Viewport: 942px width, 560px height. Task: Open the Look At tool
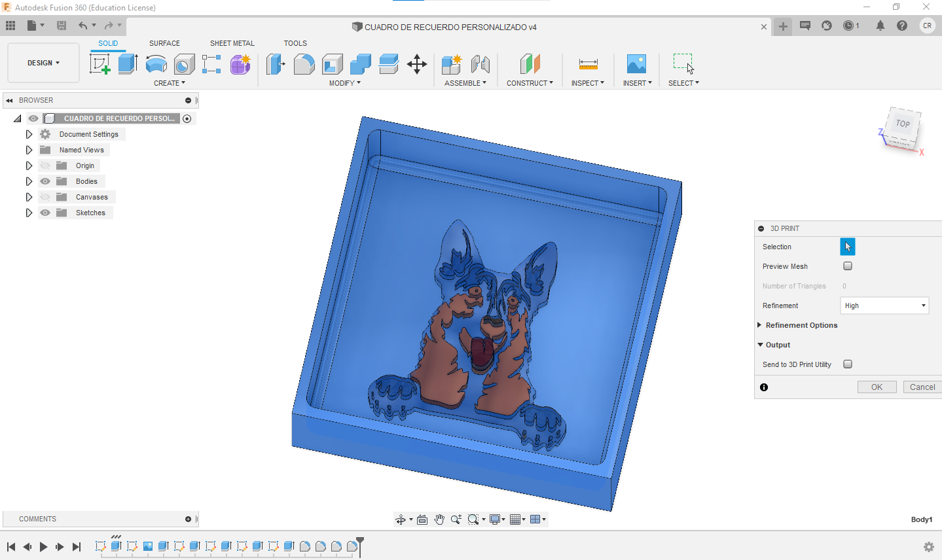[x=422, y=519]
